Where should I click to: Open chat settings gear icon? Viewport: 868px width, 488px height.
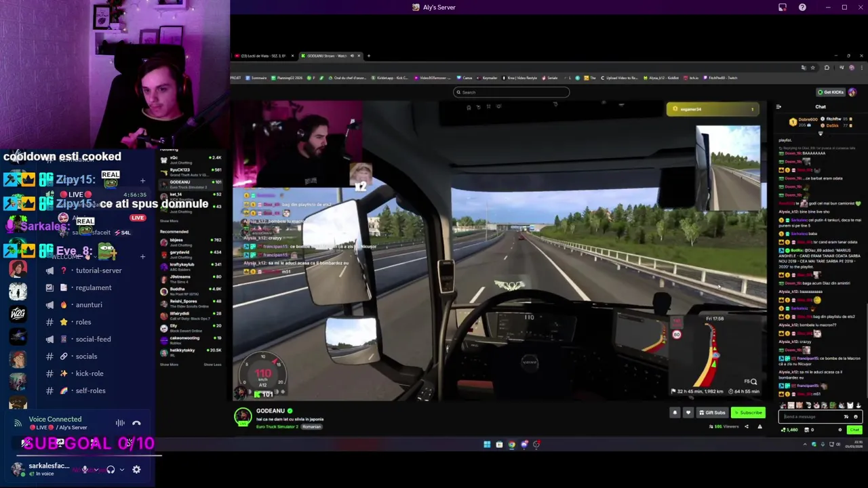point(840,430)
